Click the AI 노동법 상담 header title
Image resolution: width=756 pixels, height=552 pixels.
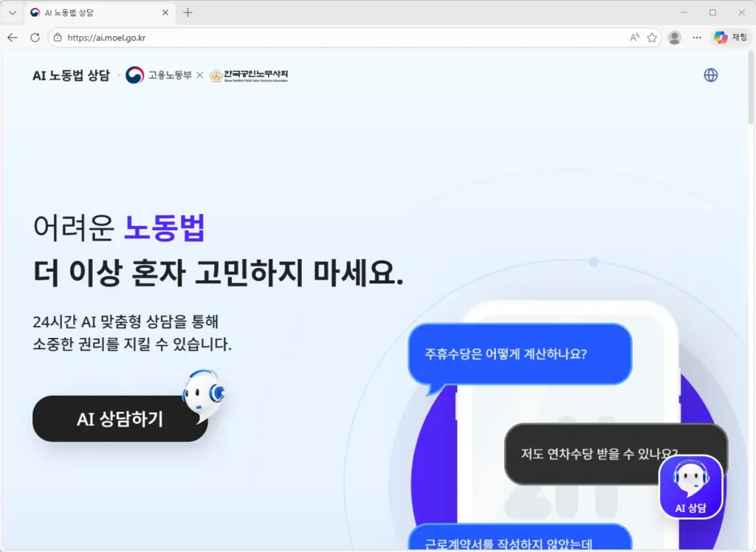72,75
